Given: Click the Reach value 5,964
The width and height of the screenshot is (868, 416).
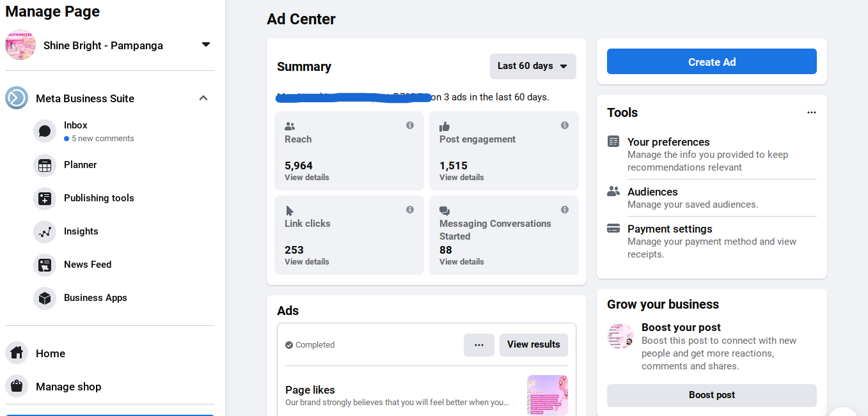Looking at the screenshot, I should (x=299, y=166).
